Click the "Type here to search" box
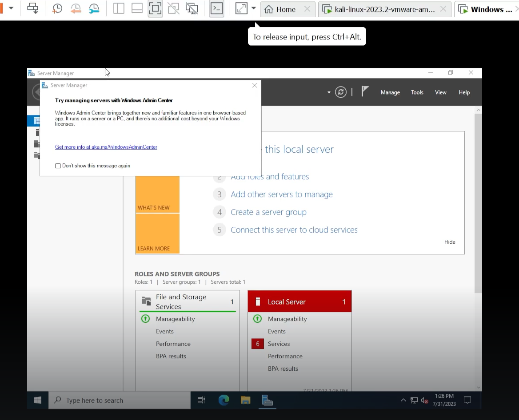519x420 pixels. (x=120, y=400)
